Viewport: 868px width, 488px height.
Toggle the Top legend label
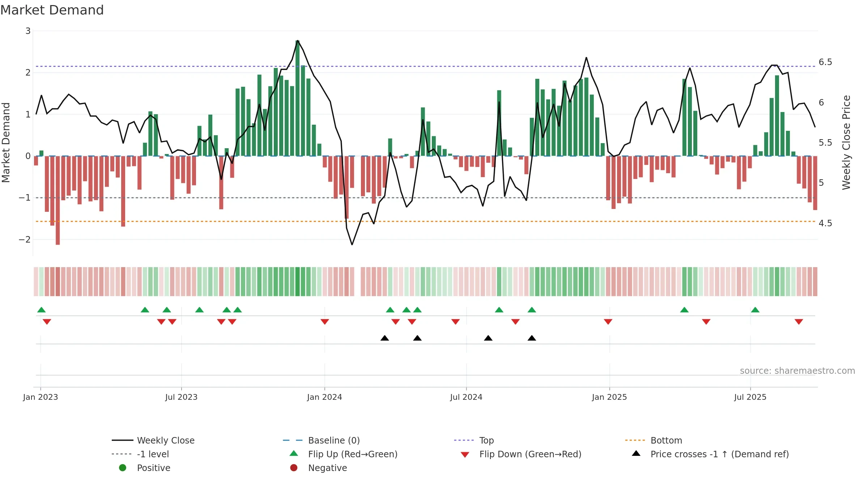click(486, 440)
